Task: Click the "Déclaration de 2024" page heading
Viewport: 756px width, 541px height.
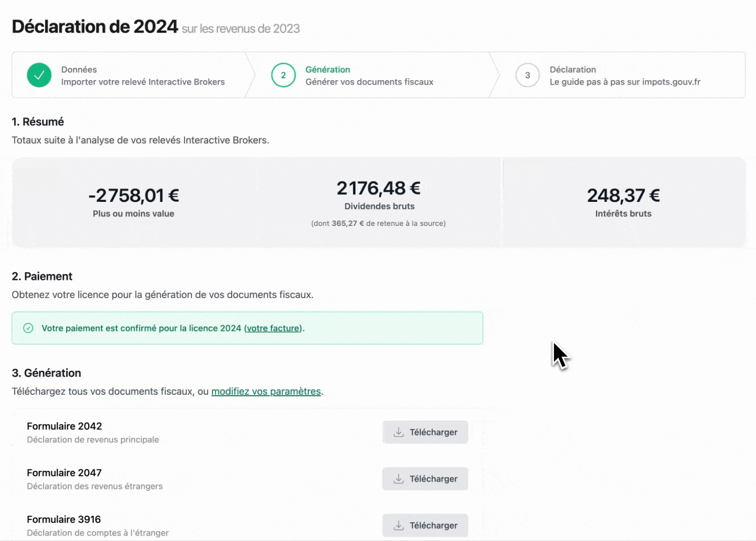Action: click(x=95, y=27)
